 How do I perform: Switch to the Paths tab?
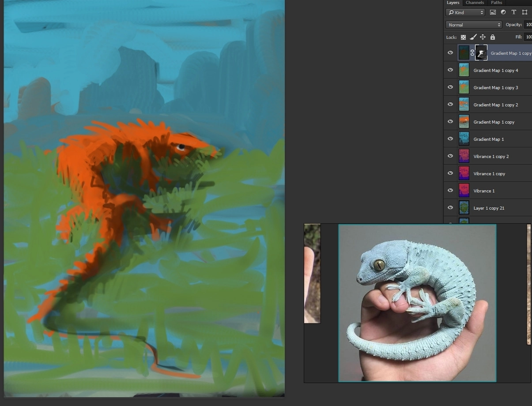click(496, 3)
